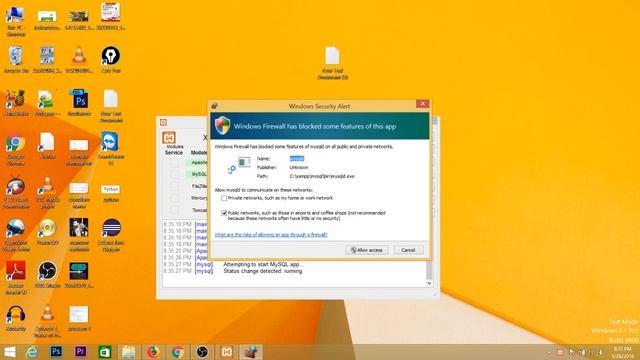
Task: Open the Windows Store taskbar icon
Action: (x=105, y=352)
